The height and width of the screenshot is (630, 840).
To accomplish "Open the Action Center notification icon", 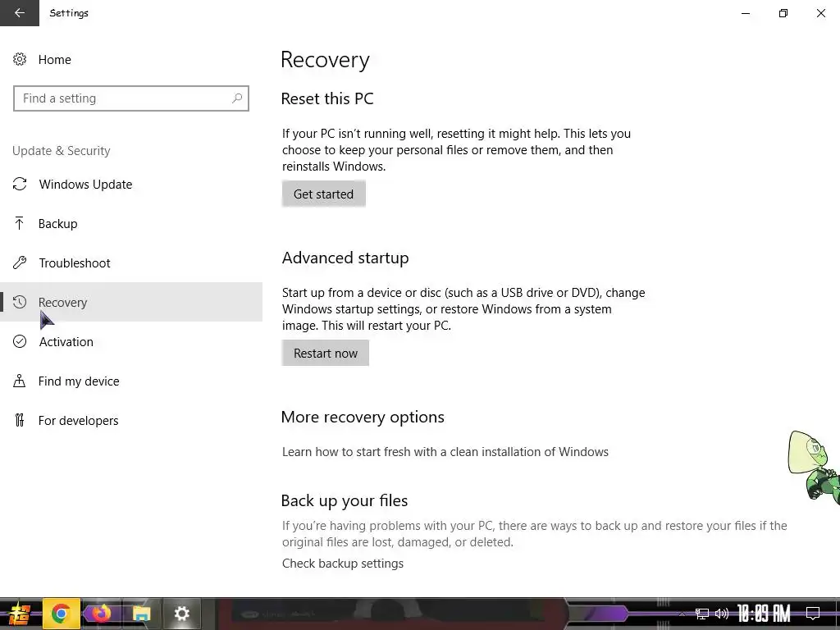I will (813, 614).
